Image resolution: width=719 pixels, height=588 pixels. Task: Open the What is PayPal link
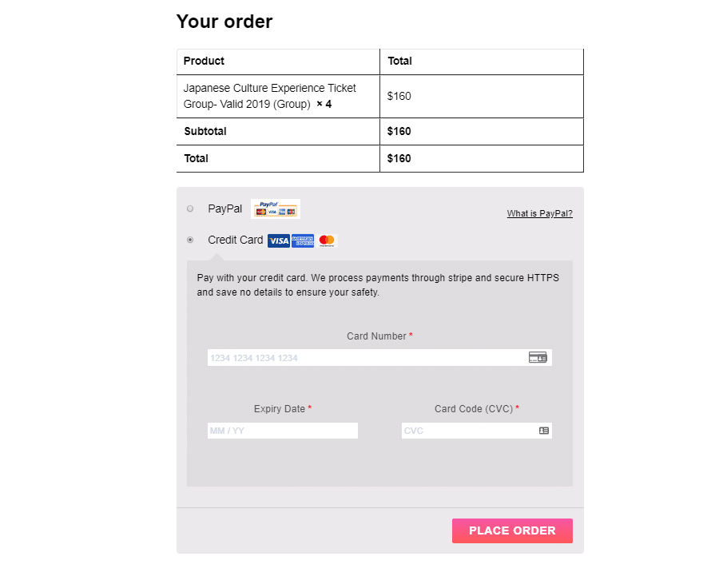click(x=539, y=213)
